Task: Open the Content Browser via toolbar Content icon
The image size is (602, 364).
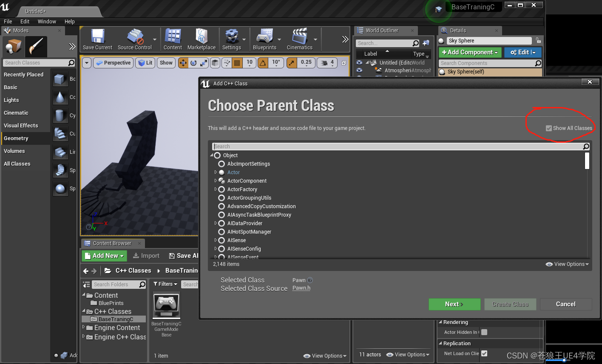Action: (x=173, y=38)
